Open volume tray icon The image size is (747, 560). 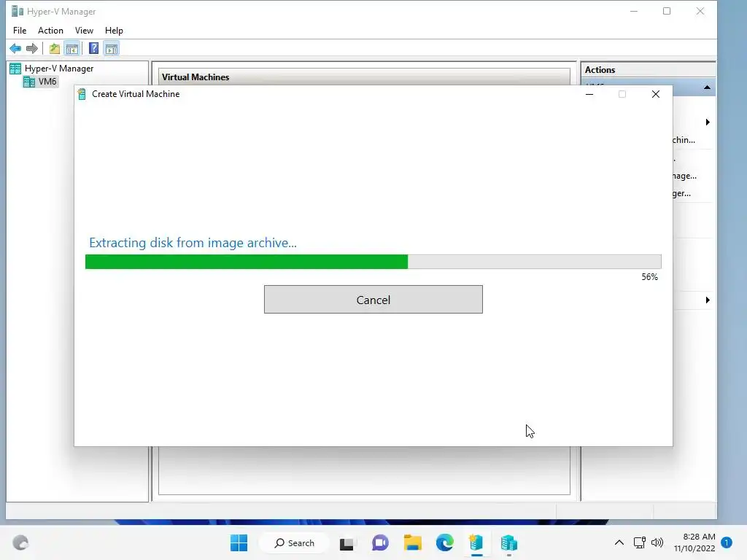(x=657, y=542)
